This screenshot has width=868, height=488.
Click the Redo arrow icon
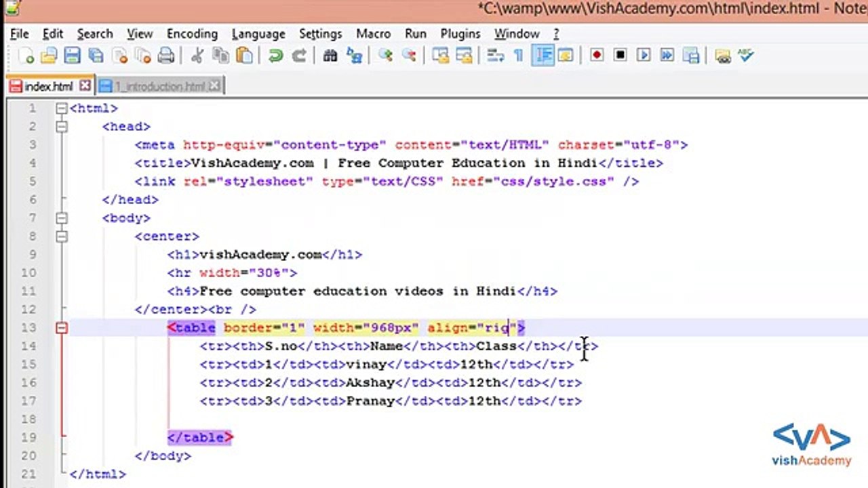[299, 56]
